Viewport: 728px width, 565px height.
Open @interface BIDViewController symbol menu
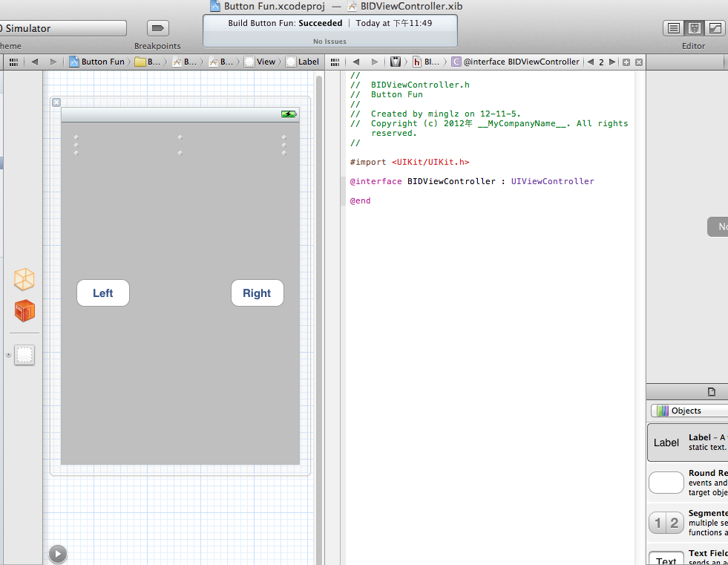(515, 62)
